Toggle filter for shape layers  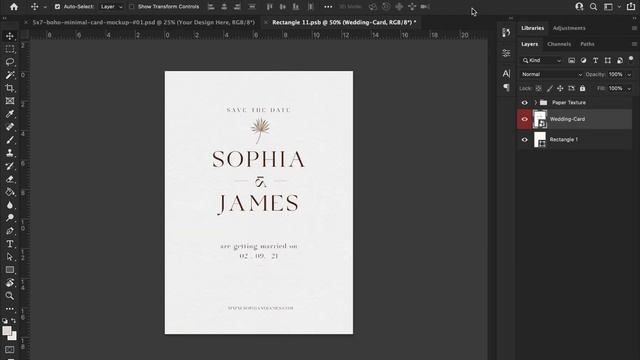pyautogui.click(x=608, y=60)
